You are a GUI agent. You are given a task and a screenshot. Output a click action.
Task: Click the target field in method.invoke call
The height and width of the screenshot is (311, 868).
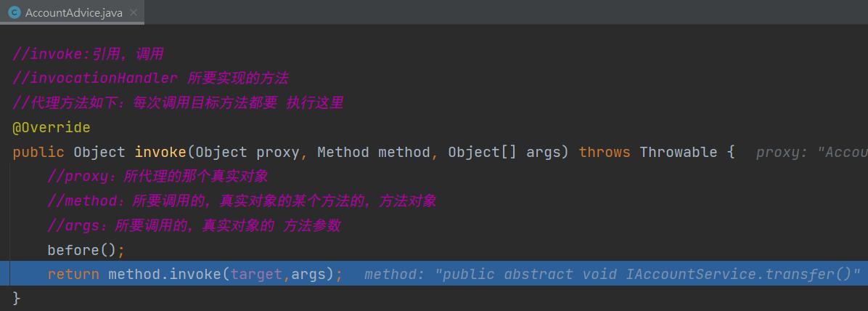tap(257, 274)
